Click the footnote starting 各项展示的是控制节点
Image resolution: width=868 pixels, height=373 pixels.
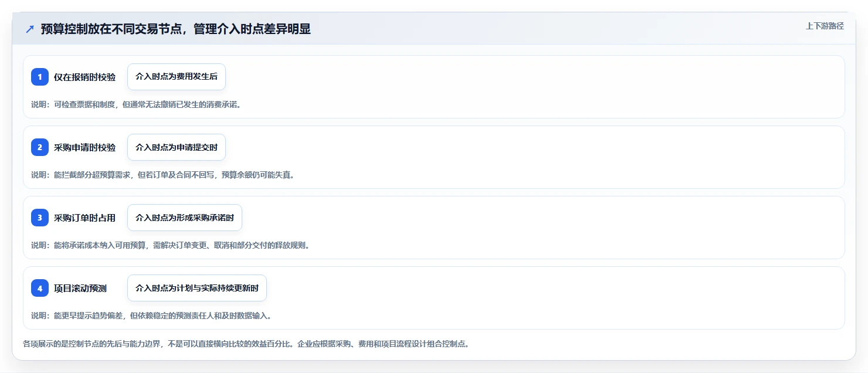pos(246,344)
